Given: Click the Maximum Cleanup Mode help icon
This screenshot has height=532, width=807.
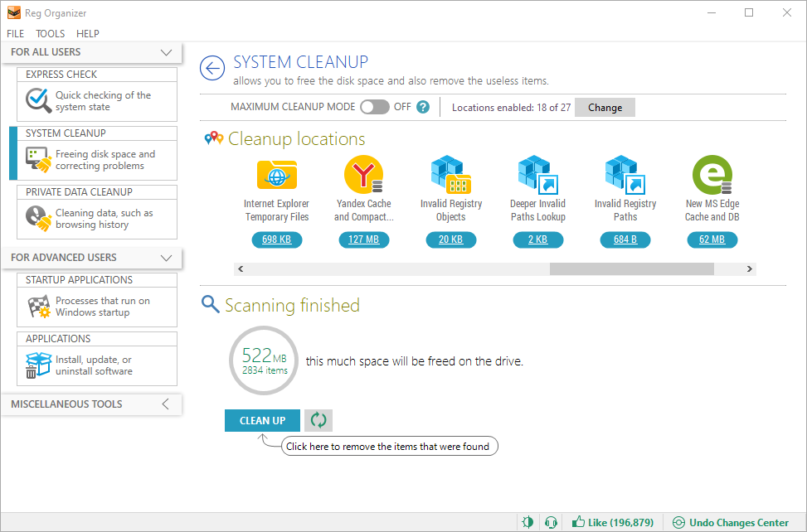Looking at the screenshot, I should [422, 106].
